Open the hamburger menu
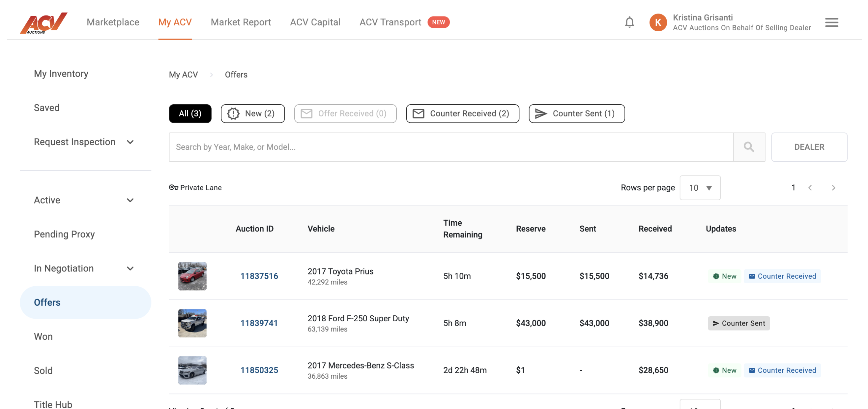 (831, 22)
